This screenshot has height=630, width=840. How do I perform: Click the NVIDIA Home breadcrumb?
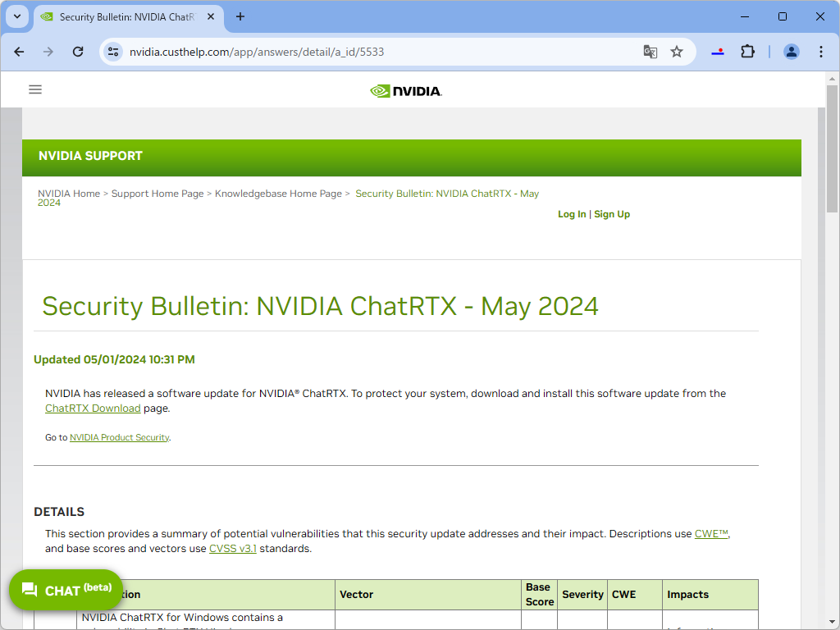tap(69, 194)
